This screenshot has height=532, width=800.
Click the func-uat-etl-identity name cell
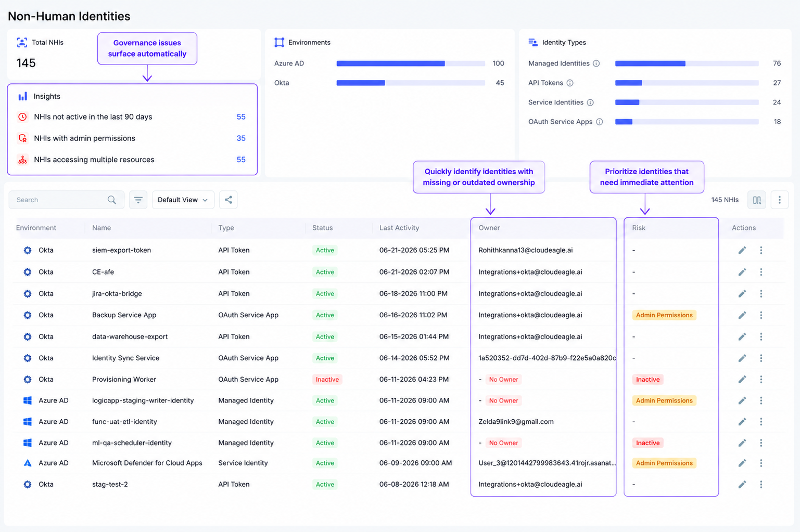pos(124,422)
